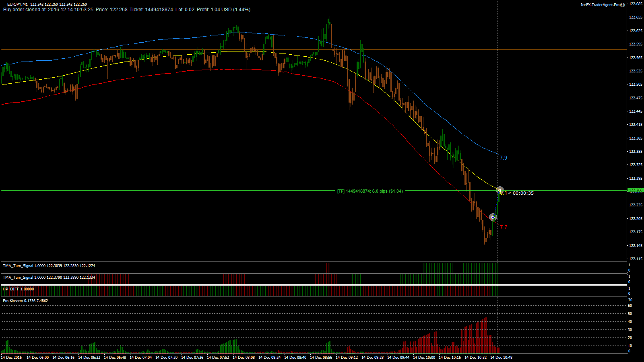
Task: Click the first TMA_Turn_Signal label ending 122.1274
Action: (x=49, y=266)
